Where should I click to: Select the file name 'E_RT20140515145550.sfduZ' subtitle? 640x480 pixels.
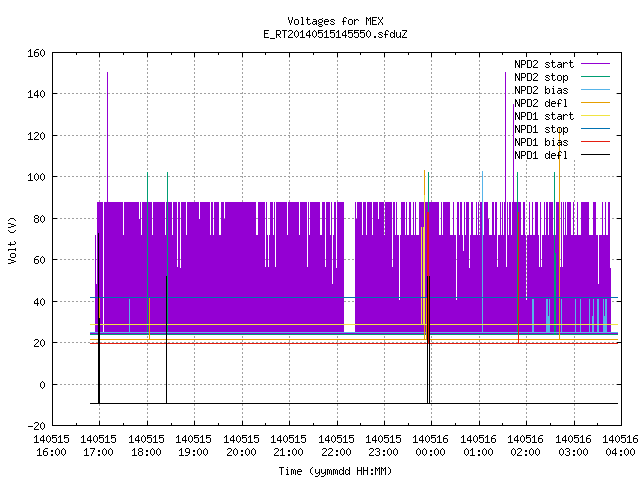click(x=335, y=34)
